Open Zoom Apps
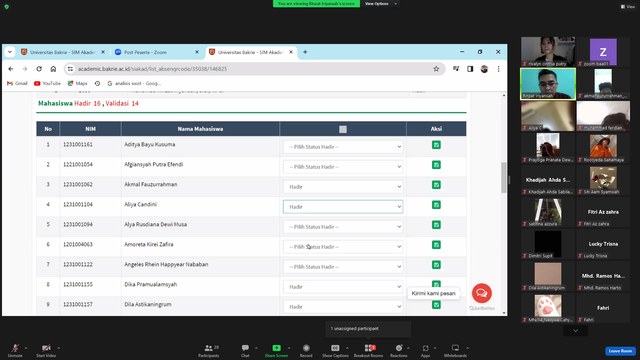 point(425,351)
